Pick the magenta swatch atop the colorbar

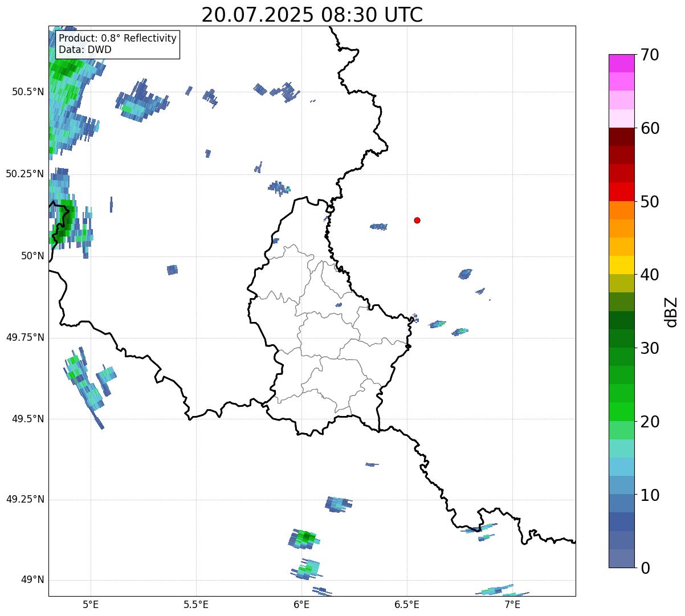click(x=622, y=63)
